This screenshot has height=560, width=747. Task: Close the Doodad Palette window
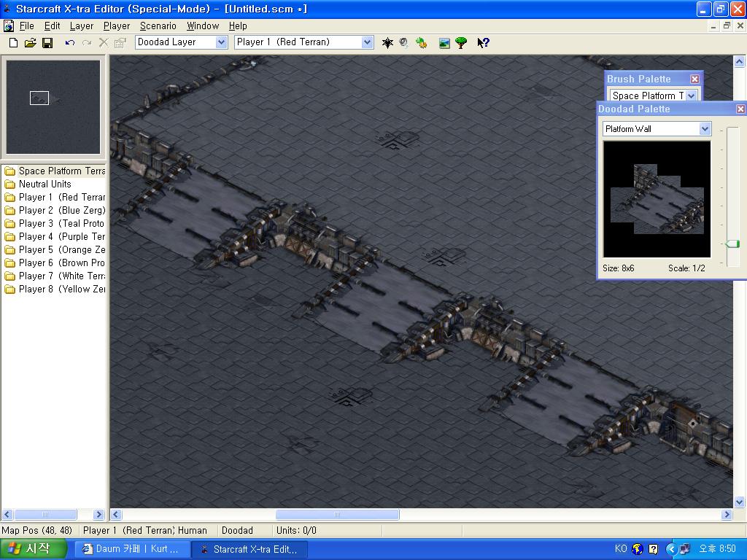click(740, 109)
